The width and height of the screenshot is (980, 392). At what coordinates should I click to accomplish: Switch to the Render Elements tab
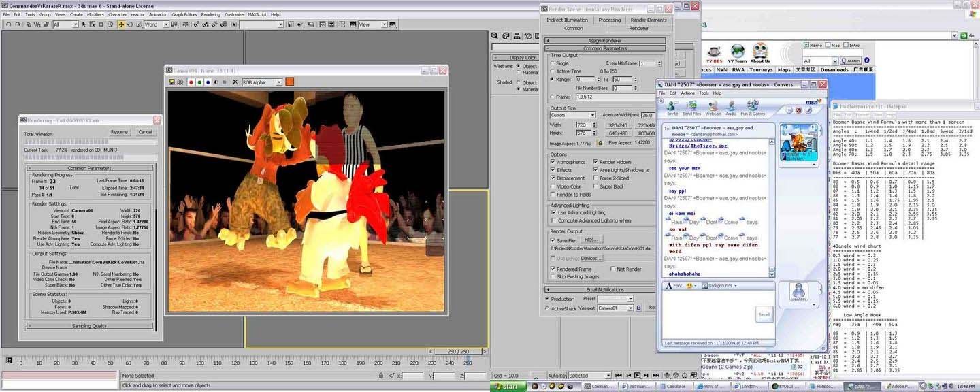(x=649, y=20)
